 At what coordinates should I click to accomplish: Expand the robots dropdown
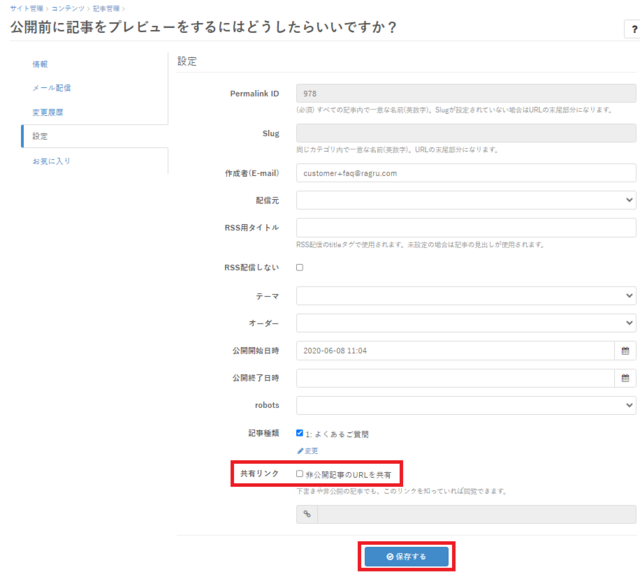466,405
